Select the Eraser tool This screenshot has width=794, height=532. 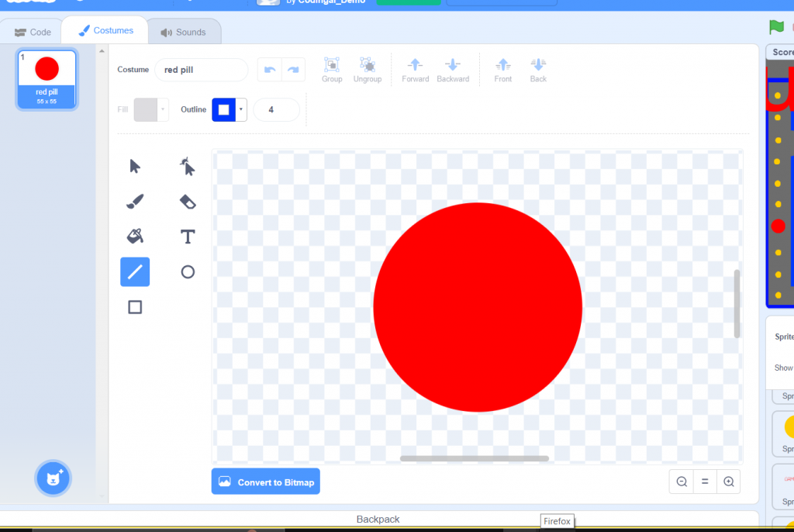[187, 201]
